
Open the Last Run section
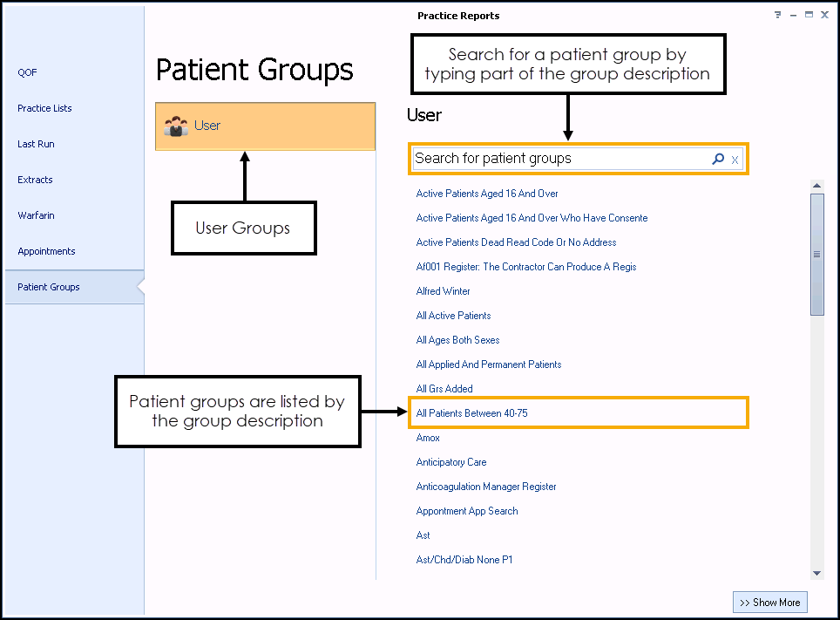[x=36, y=144]
